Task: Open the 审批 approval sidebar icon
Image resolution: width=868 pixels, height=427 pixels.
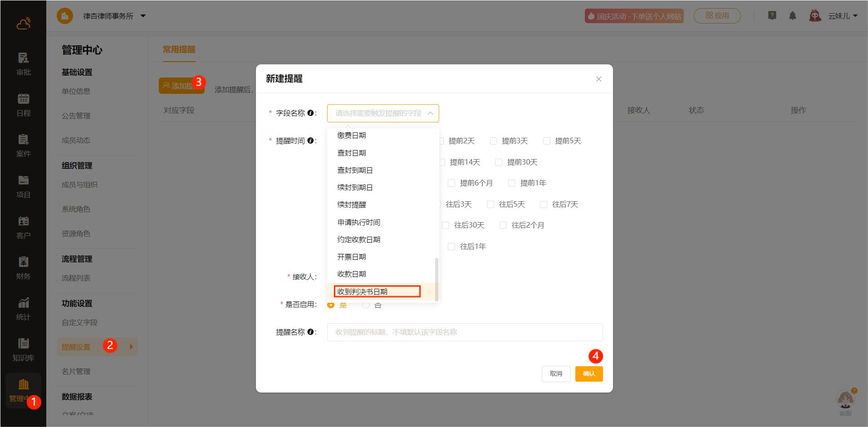Action: tap(23, 63)
